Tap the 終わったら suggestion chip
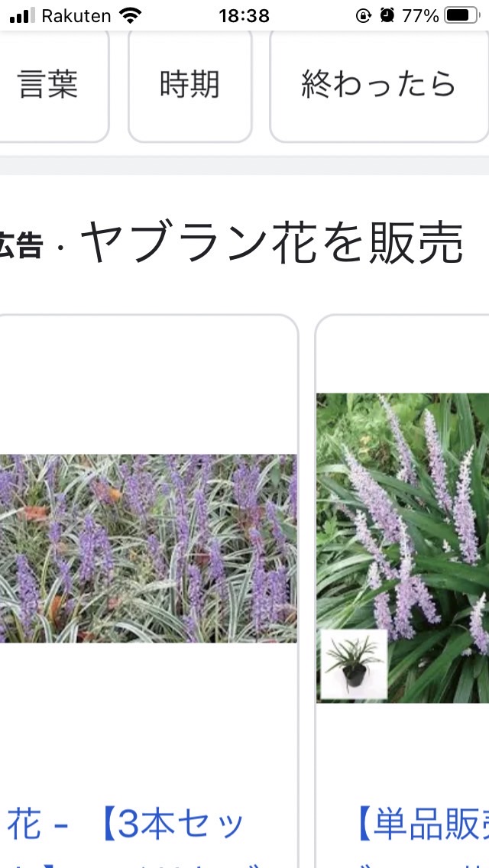Viewport: 489px width, 868px height. pyautogui.click(x=379, y=85)
